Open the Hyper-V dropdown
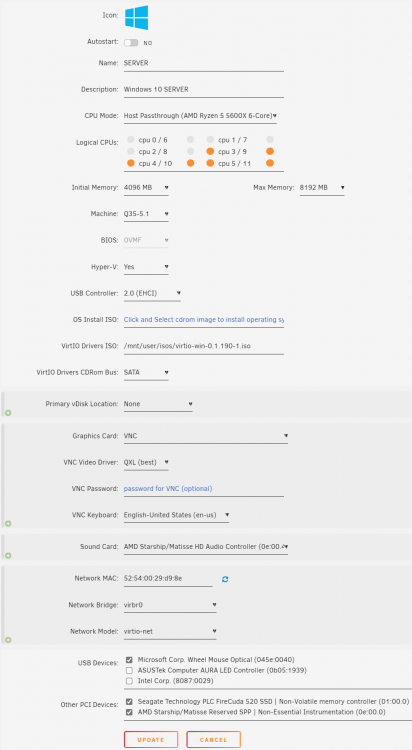This screenshot has height=750, width=412. (x=146, y=267)
